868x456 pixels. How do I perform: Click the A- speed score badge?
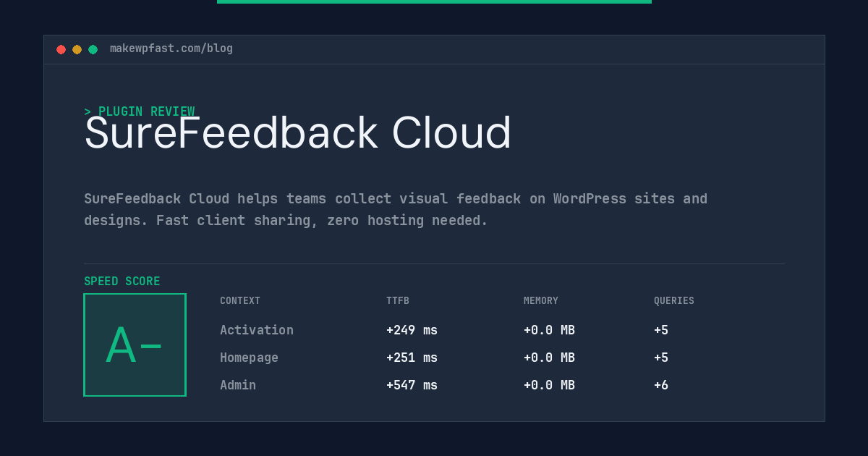pos(135,345)
